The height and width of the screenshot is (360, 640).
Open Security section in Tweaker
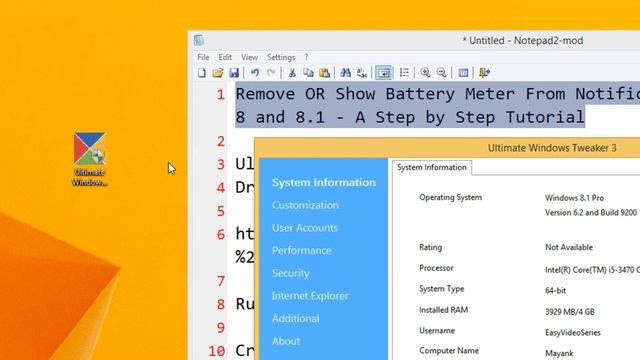[291, 273]
